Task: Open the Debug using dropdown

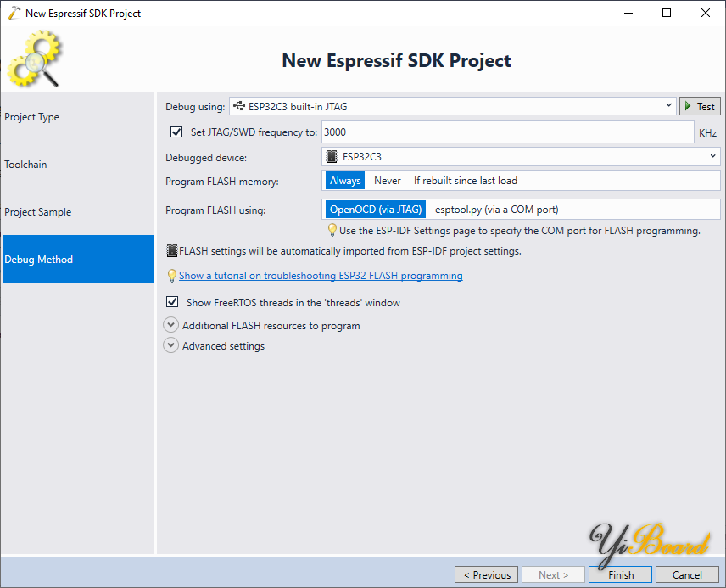Action: click(453, 106)
